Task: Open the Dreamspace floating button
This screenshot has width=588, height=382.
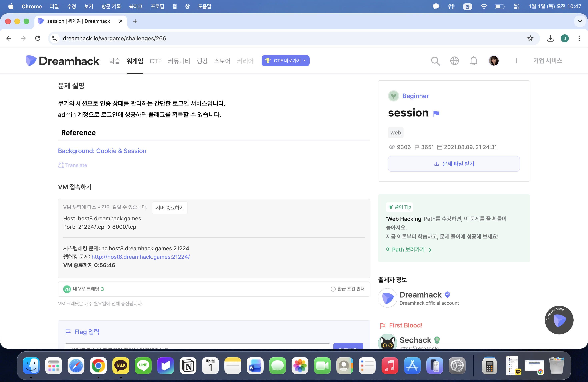Action: 559,320
